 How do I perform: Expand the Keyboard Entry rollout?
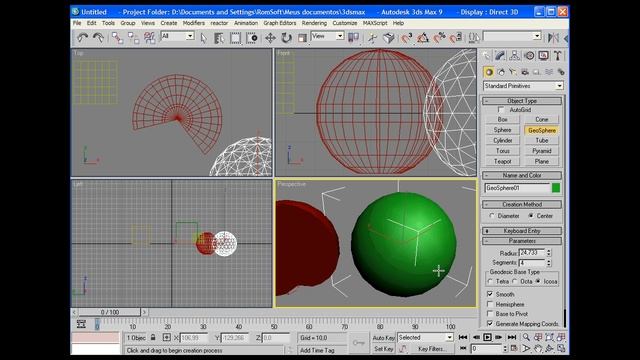pos(522,231)
